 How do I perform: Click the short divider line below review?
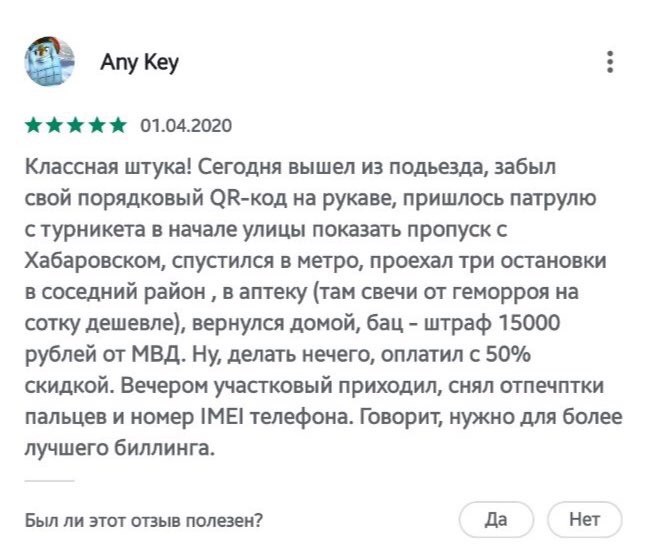(x=48, y=482)
